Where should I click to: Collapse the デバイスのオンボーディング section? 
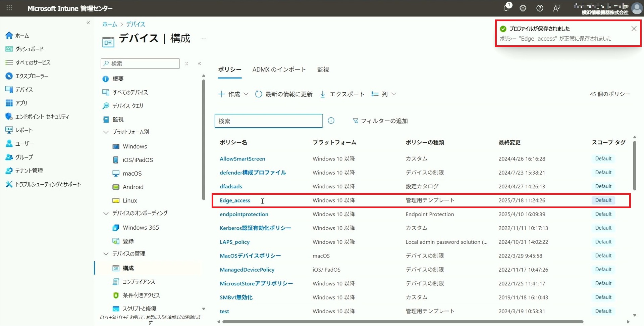point(106,213)
